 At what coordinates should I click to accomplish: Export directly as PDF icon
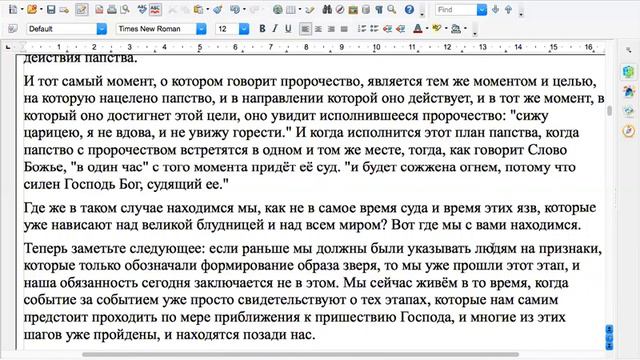99,9
